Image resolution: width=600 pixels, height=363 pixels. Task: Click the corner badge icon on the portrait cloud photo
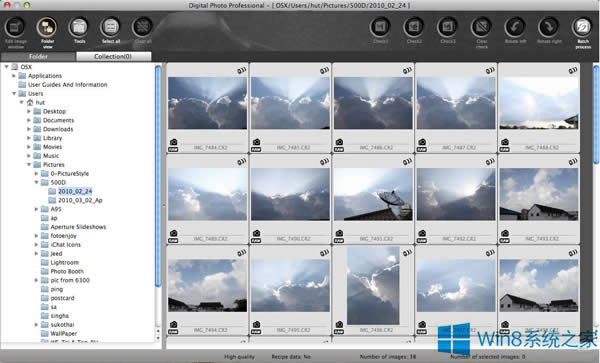[x=407, y=252]
